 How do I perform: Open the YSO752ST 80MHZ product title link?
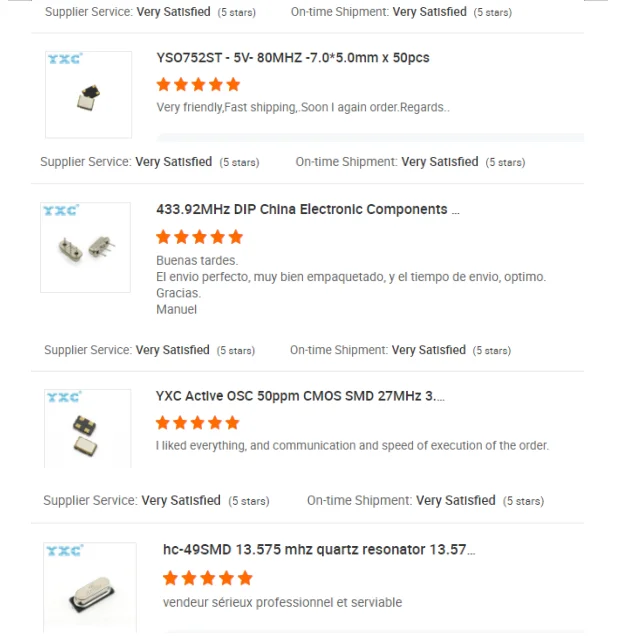coord(293,58)
